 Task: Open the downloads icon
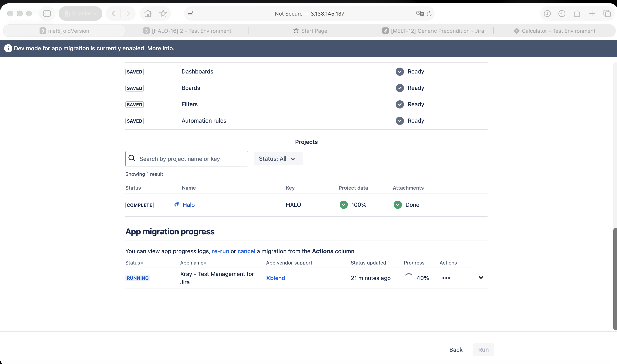tap(547, 14)
